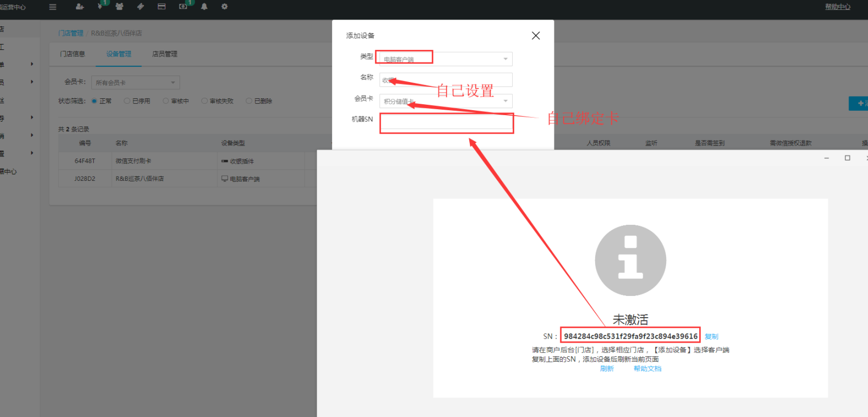Open 帮助中心 in the top right
The width and height of the screenshot is (868, 417).
[x=838, y=7]
